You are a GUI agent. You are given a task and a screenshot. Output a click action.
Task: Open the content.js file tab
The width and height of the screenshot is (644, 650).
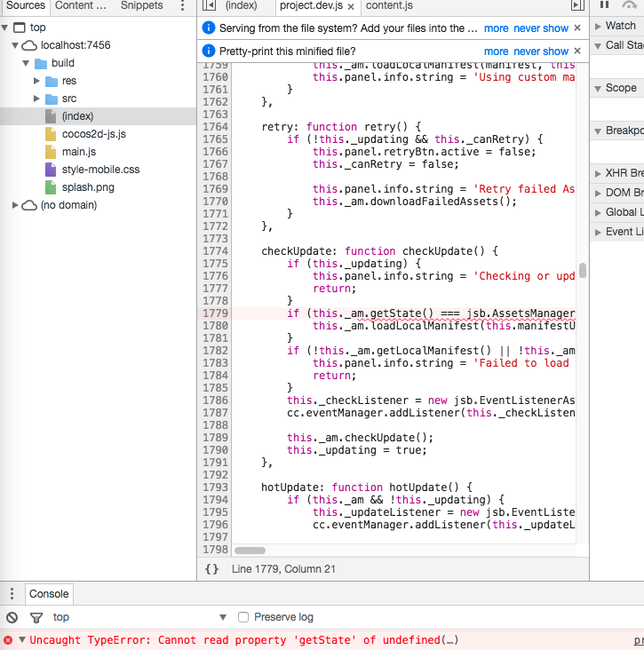[389, 6]
